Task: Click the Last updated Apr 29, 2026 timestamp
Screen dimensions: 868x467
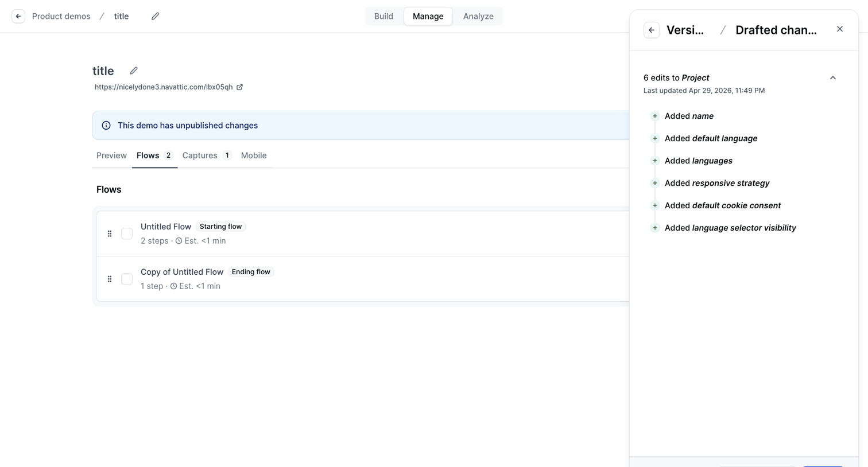Action: point(704,91)
